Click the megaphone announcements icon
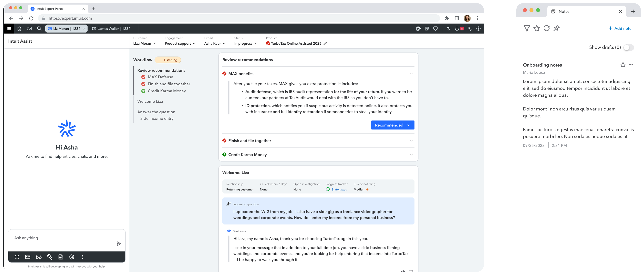The width and height of the screenshot is (644, 275). tap(448, 29)
